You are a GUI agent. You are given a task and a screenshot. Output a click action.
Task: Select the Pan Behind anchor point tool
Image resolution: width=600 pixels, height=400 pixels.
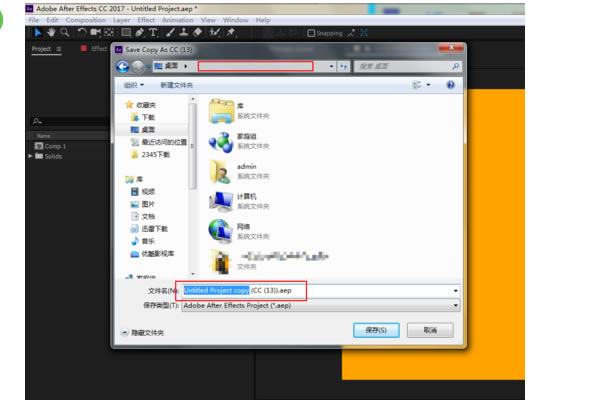click(109, 33)
